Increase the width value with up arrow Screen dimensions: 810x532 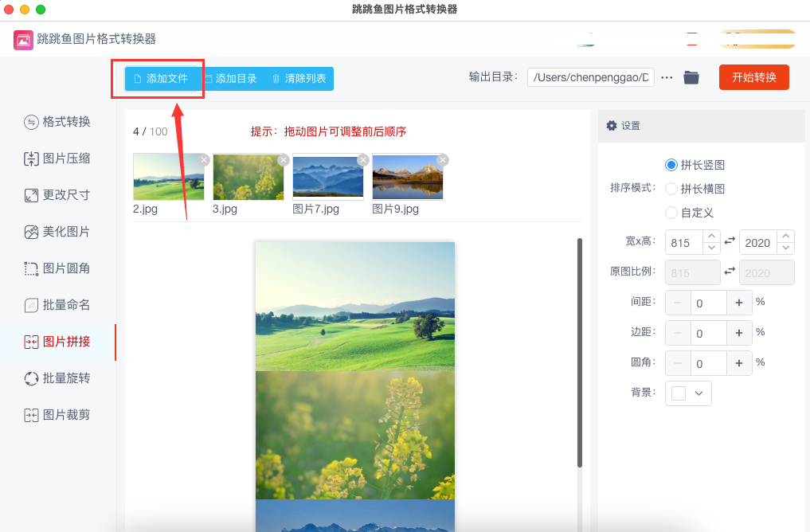point(711,236)
